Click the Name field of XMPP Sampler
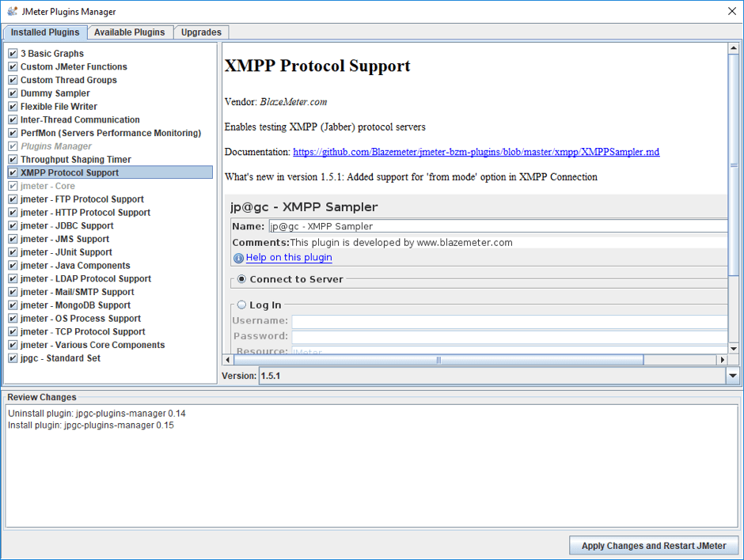Viewport: 744px width, 560px height. tap(498, 226)
